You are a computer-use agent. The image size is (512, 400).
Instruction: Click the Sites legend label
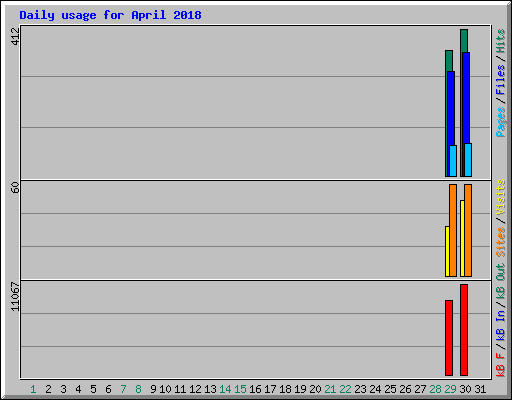coord(500,242)
